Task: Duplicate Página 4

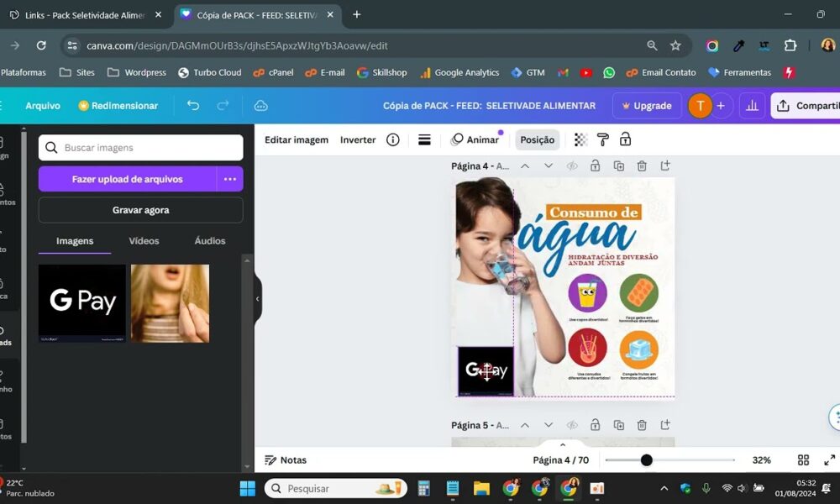Action: [619, 166]
